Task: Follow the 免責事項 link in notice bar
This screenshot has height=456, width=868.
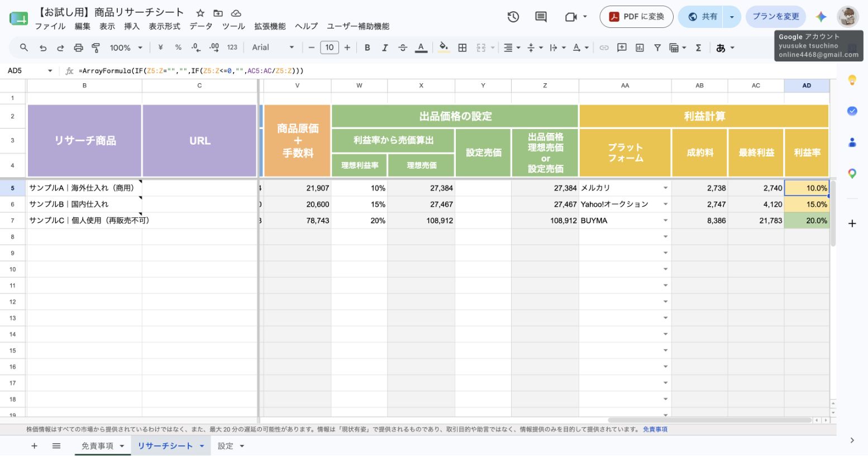Action: pyautogui.click(x=655, y=429)
